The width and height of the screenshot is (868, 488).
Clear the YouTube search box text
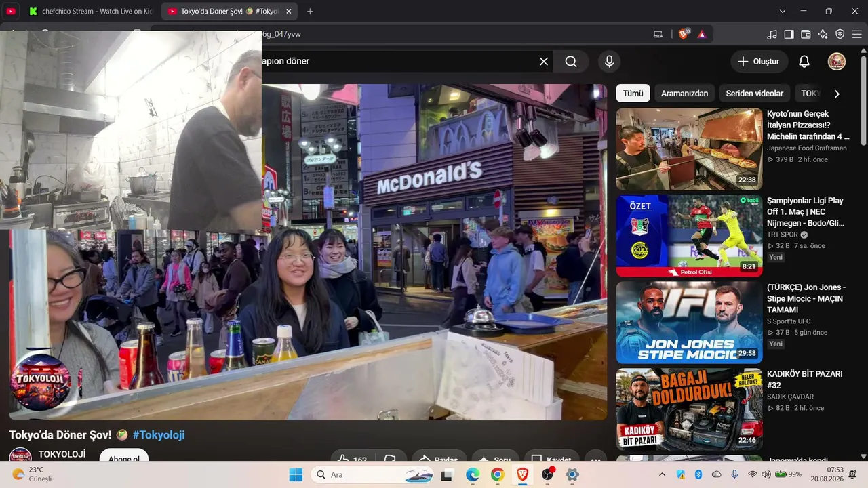point(544,62)
